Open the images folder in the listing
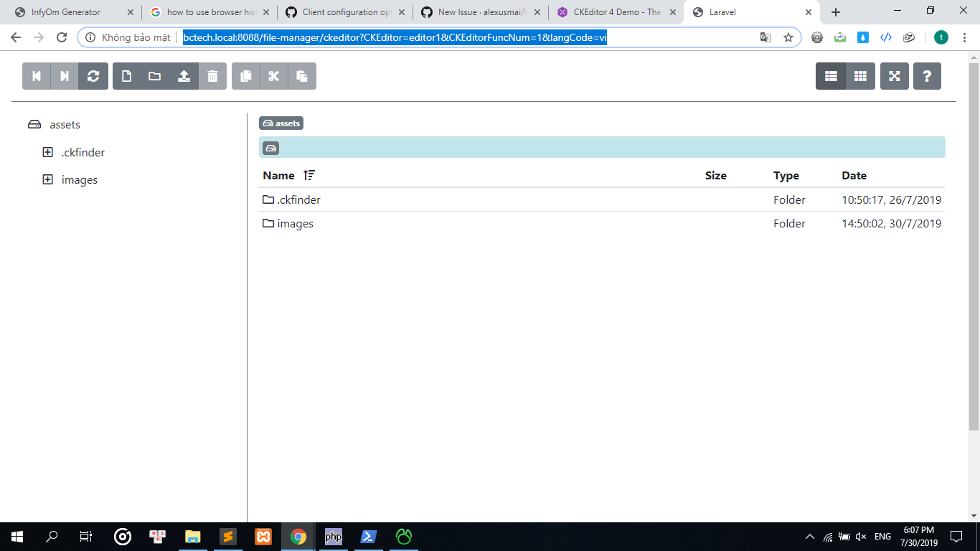Viewport: 980px width, 551px height. 294,223
